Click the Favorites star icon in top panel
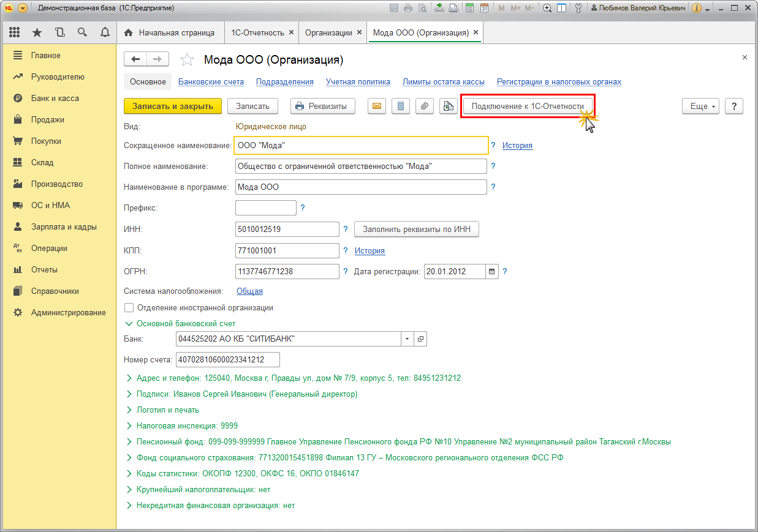758x532 pixels. 37,32
